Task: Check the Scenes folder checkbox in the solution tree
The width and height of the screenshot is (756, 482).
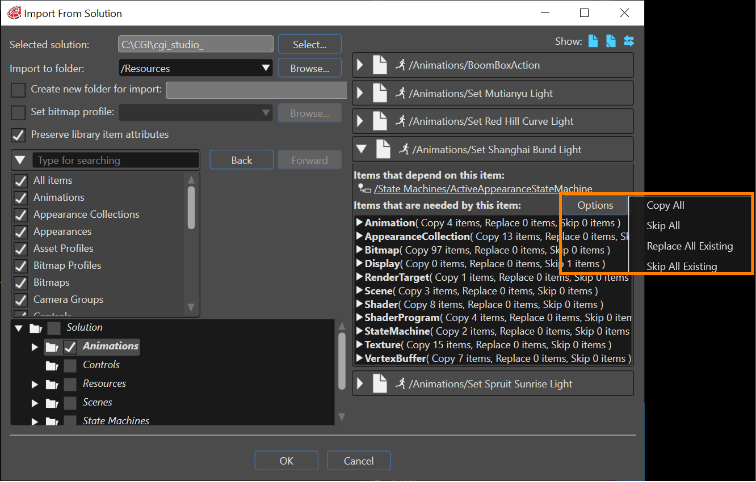Action: click(x=70, y=403)
